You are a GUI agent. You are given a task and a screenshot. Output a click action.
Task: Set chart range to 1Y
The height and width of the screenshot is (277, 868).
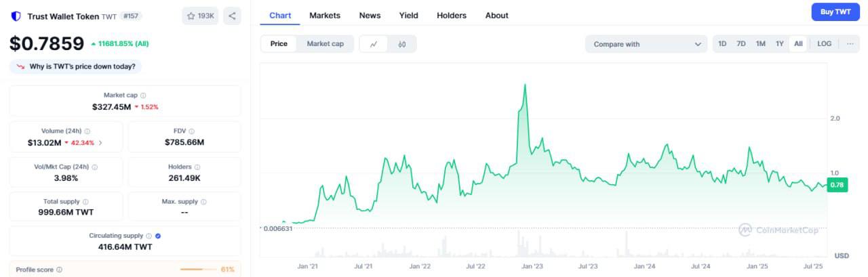point(780,44)
